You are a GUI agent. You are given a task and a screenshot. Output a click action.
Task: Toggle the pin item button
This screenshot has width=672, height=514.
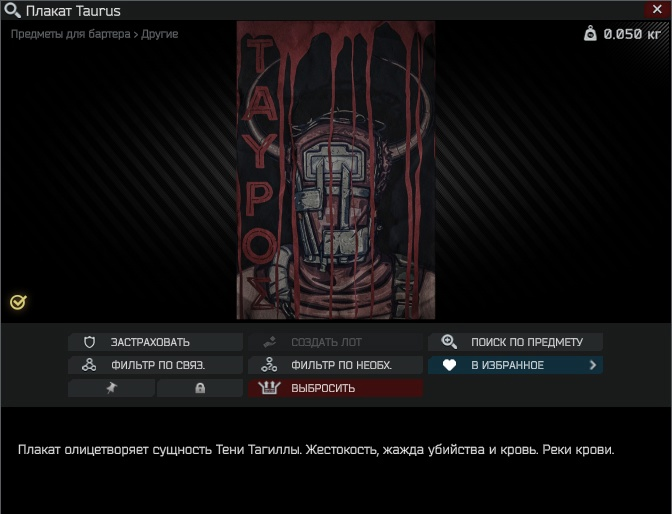(x=111, y=388)
